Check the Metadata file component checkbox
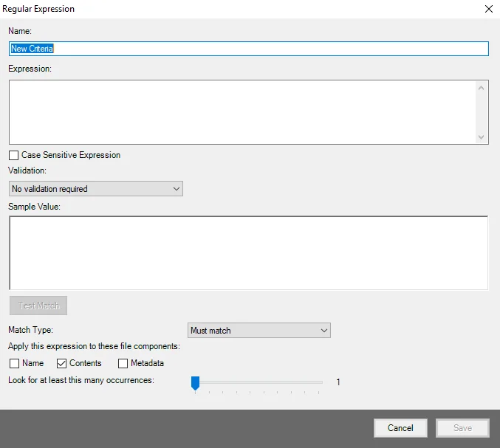The width and height of the screenshot is (500, 448). pyautogui.click(x=123, y=364)
